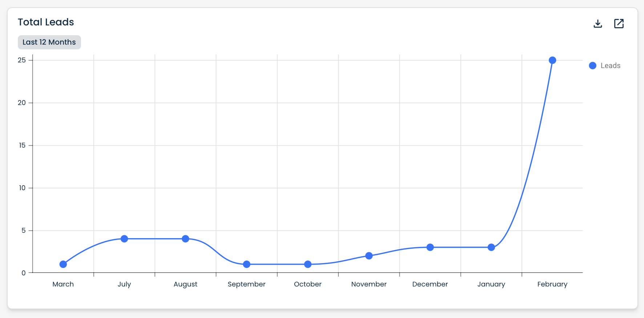Expand the August data point tooltip
Image resolution: width=644 pixels, height=318 pixels.
pos(185,238)
